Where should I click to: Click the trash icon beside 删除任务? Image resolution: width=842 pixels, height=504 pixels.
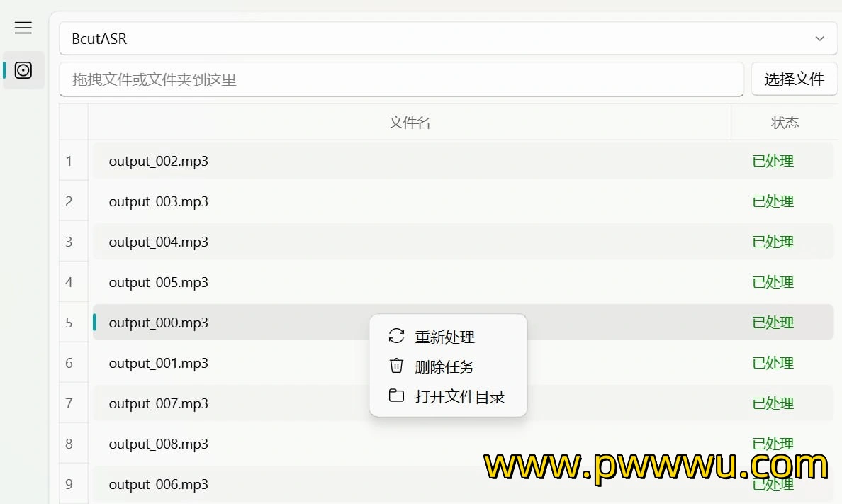(x=396, y=365)
